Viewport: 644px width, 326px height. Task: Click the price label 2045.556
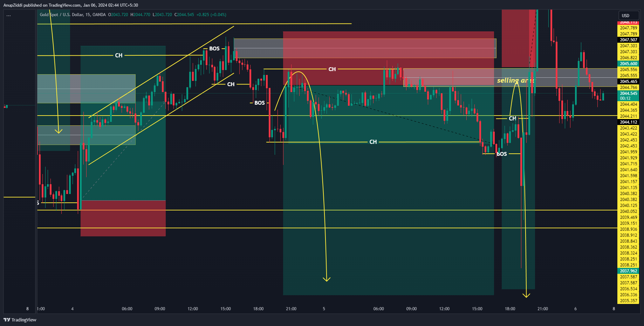[x=629, y=70]
